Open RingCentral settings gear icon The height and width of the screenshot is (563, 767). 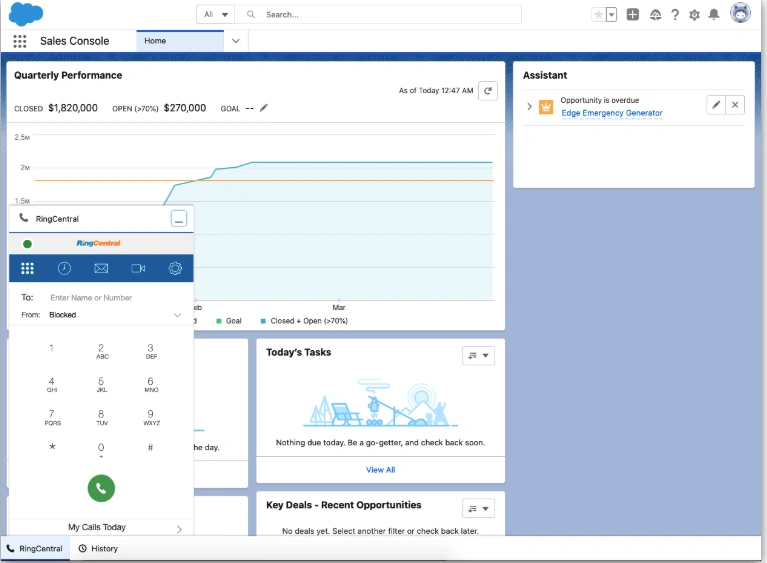coord(175,268)
